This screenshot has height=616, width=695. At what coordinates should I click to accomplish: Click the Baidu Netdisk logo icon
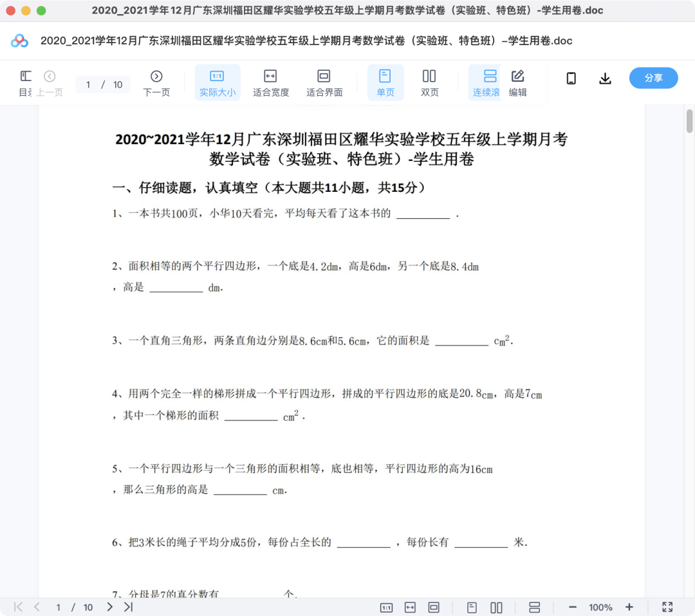pyautogui.click(x=19, y=41)
